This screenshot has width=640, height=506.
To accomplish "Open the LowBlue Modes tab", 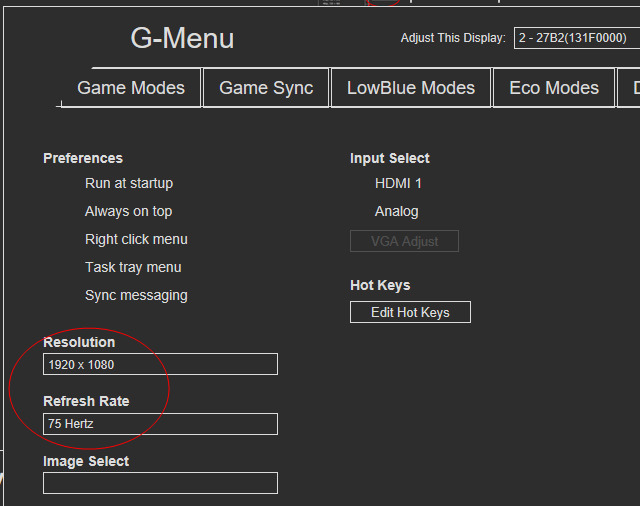I will (x=411, y=88).
